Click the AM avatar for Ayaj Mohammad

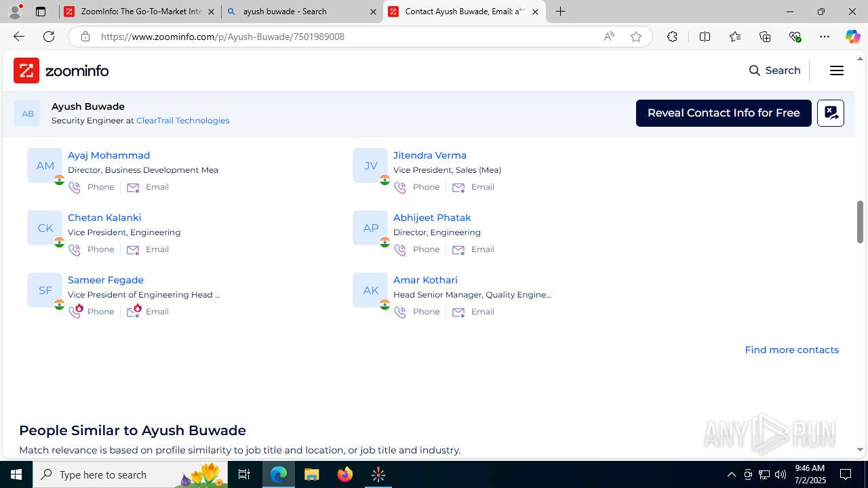(45, 165)
